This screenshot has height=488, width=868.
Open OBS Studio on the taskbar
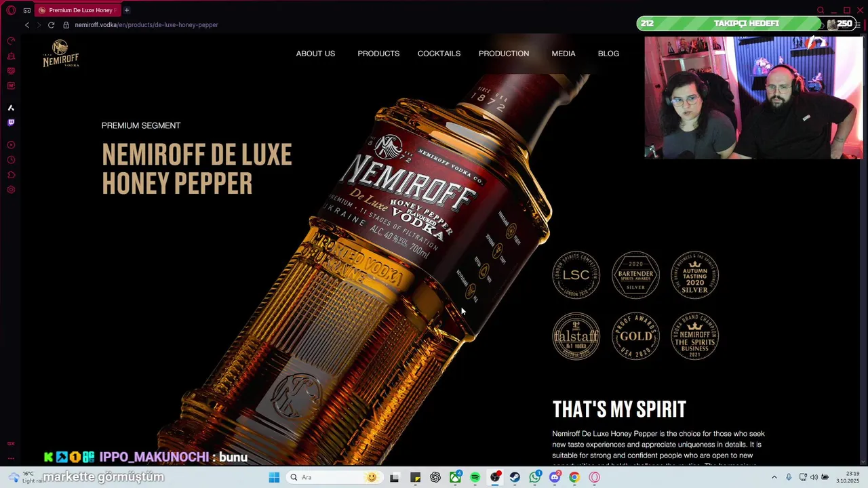tap(496, 477)
